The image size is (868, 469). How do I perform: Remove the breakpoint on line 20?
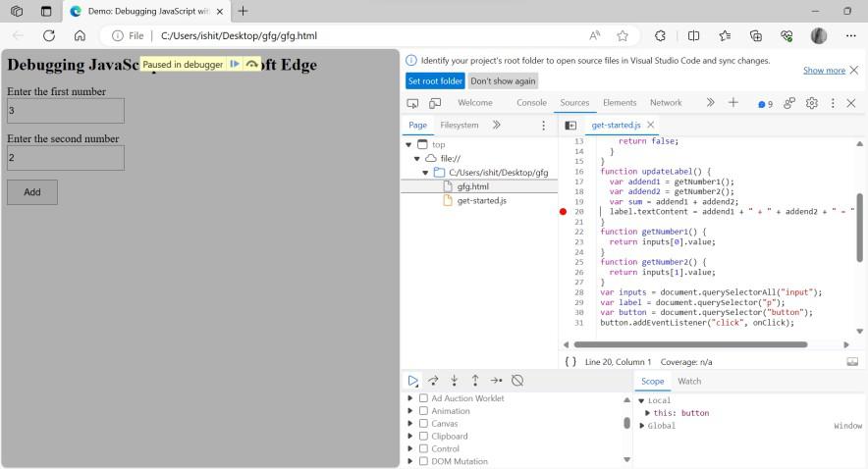tap(563, 212)
